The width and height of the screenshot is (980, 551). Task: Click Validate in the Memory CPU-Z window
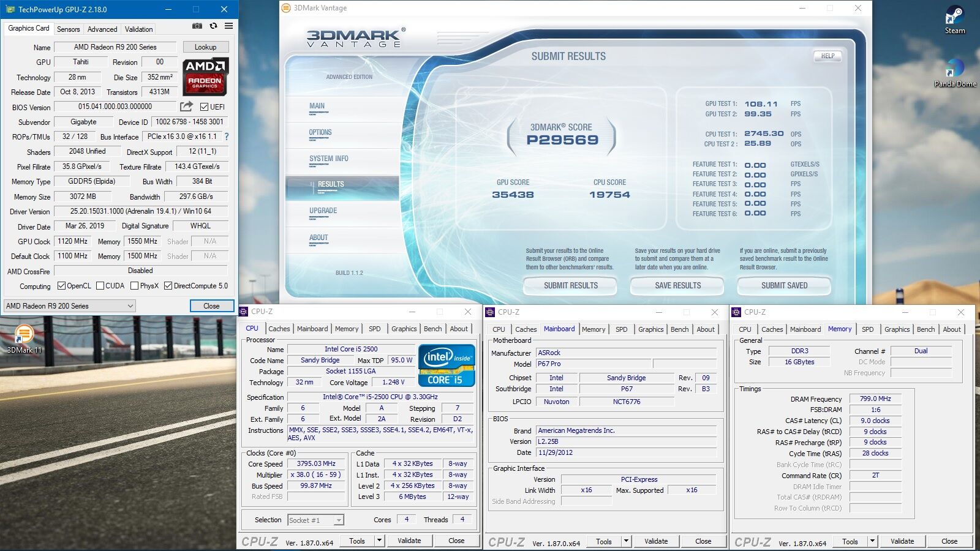[902, 541]
